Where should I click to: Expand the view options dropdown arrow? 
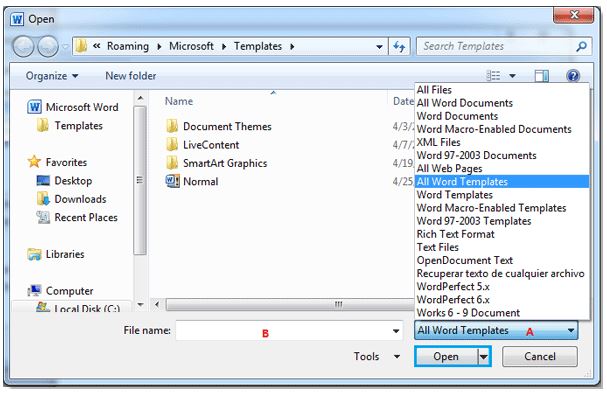[512, 76]
